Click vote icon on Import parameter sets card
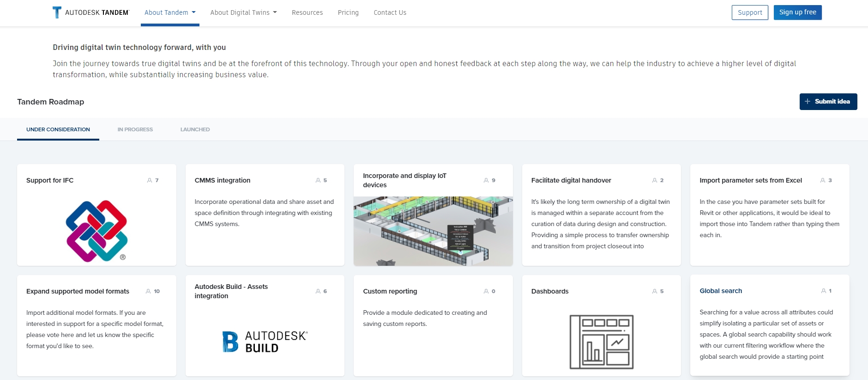The height and width of the screenshot is (380, 868). 823,180
